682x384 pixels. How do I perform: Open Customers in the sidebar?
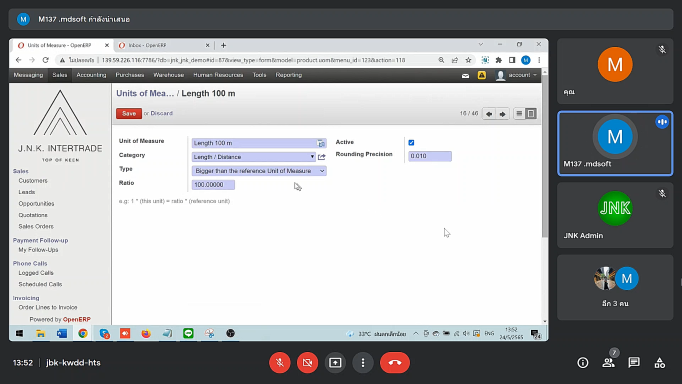[x=33, y=180]
